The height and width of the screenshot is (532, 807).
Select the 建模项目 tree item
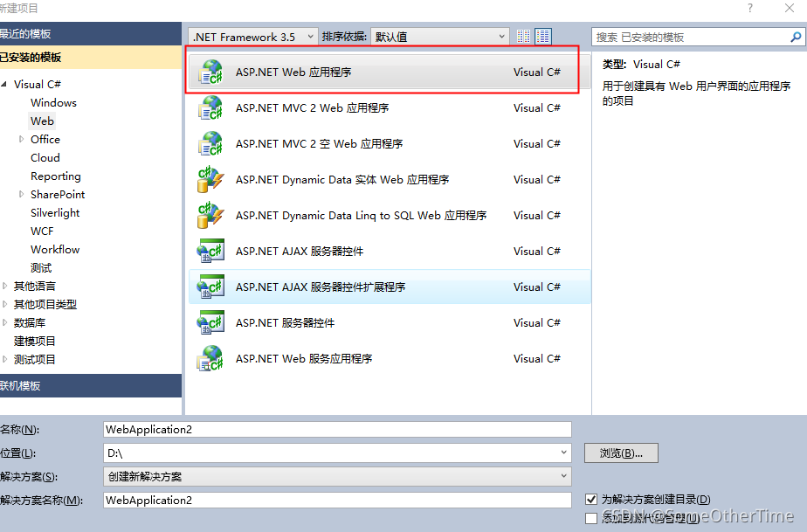[34, 341]
